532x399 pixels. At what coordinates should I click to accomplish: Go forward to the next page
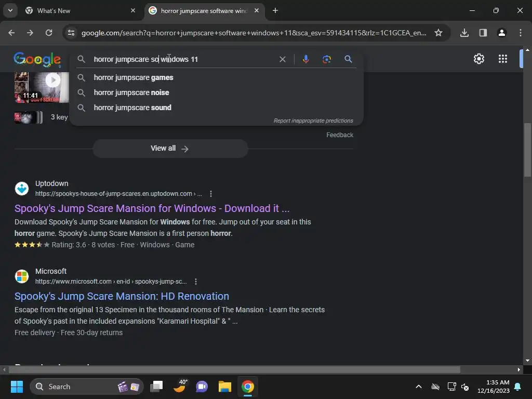pyautogui.click(x=30, y=33)
